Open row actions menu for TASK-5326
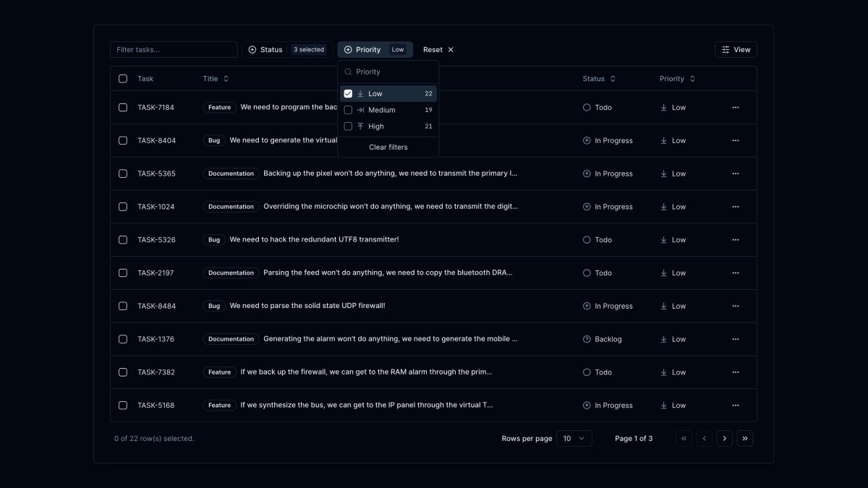Image resolution: width=868 pixels, height=488 pixels. coord(736,240)
